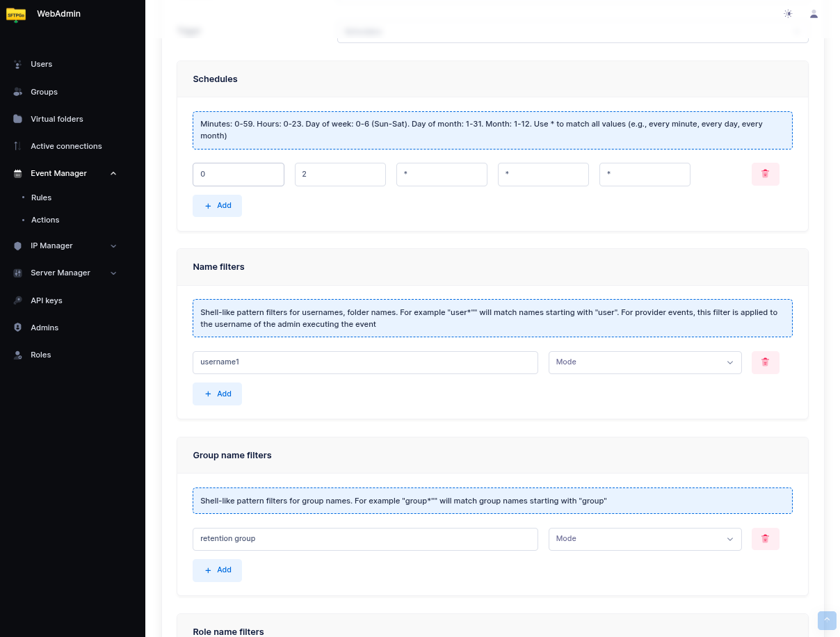Image resolution: width=840 pixels, height=637 pixels.
Task: Add a new schedule entry
Action: click(x=217, y=206)
